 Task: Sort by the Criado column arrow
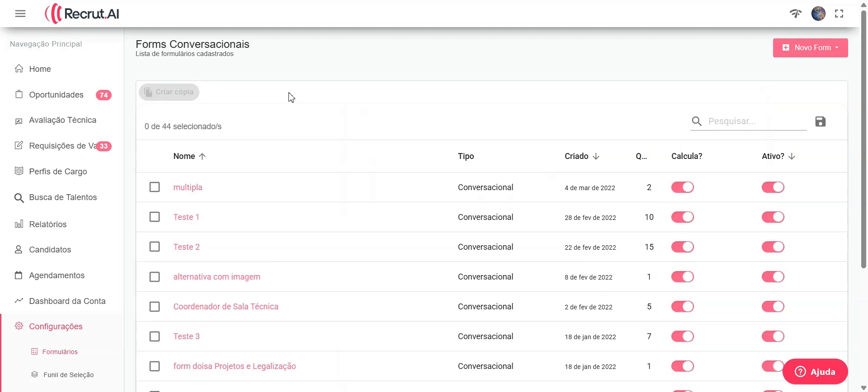pos(596,156)
